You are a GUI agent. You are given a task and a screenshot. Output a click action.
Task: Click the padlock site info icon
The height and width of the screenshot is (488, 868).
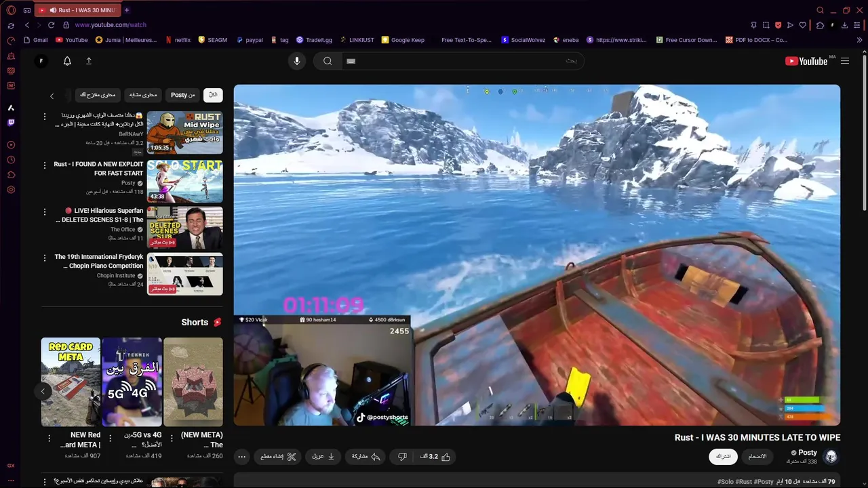point(66,25)
